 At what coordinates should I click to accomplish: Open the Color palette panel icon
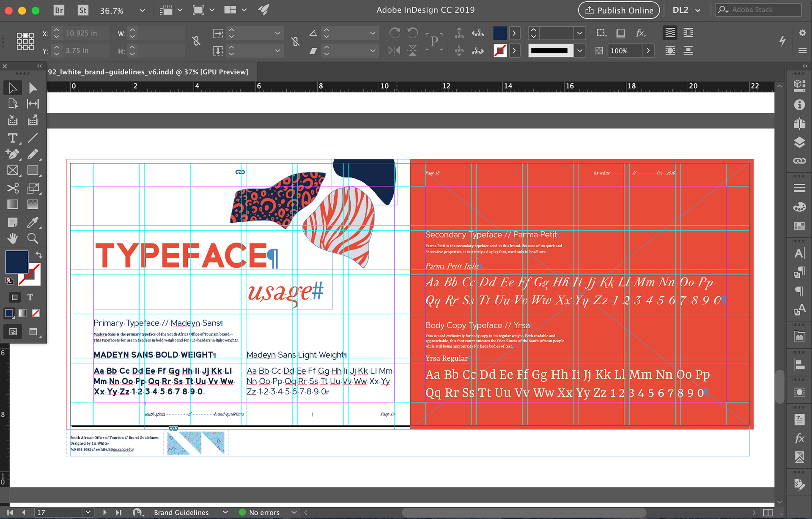click(799, 207)
